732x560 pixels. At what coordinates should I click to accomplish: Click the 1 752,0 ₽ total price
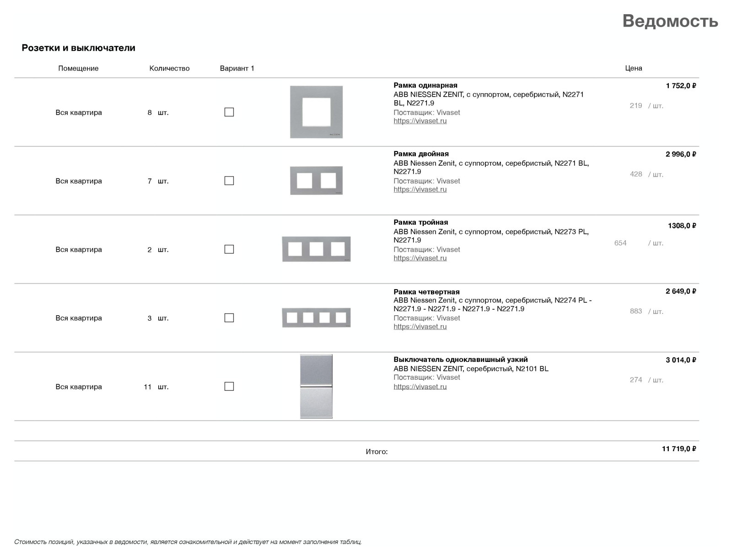[x=681, y=86]
